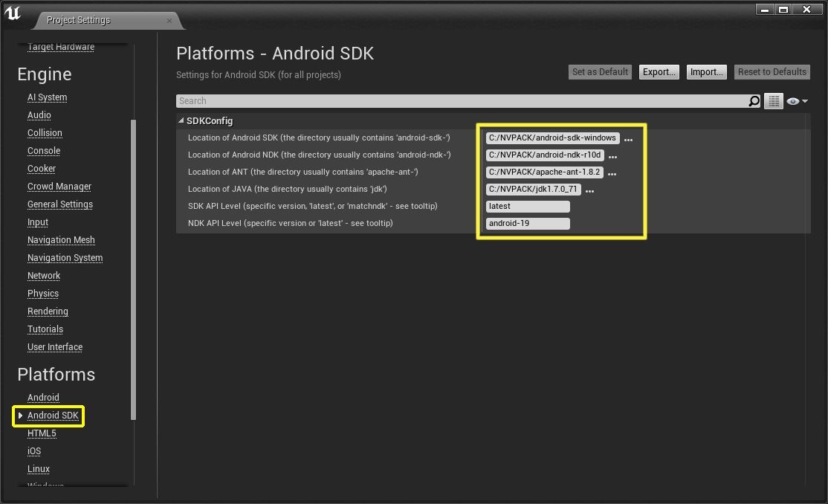Open iOS platform settings
This screenshot has height=504, width=828.
(33, 452)
